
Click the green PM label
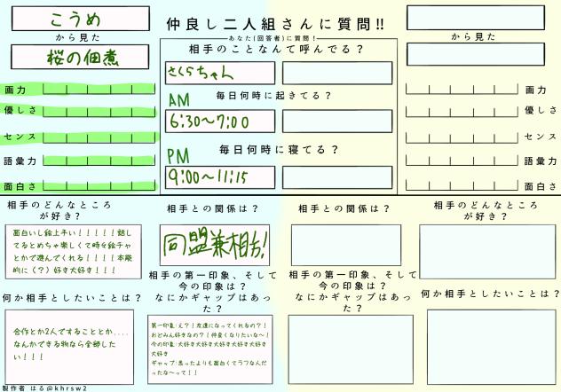point(178,156)
